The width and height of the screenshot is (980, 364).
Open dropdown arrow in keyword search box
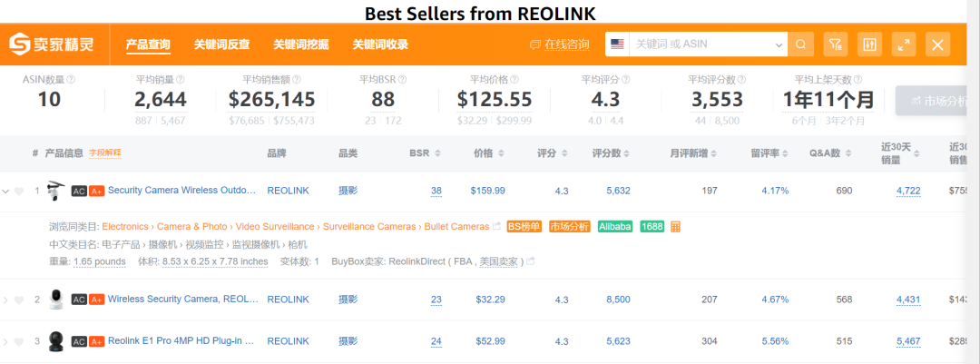pyautogui.click(x=779, y=45)
